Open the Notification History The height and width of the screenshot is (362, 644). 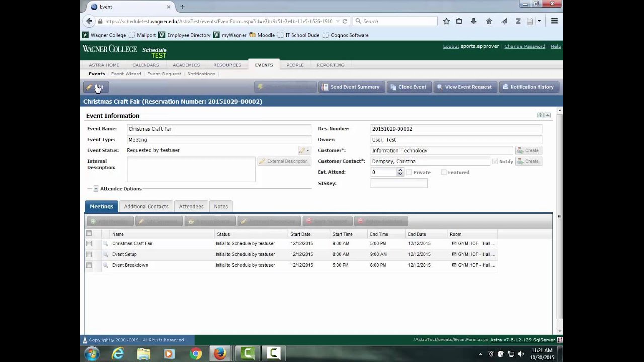tap(529, 87)
